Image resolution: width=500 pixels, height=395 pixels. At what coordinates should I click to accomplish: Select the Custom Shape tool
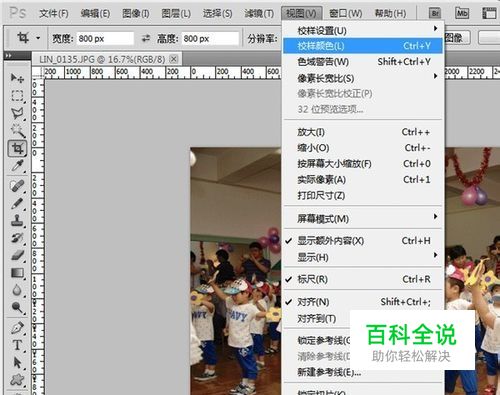pos(17,380)
